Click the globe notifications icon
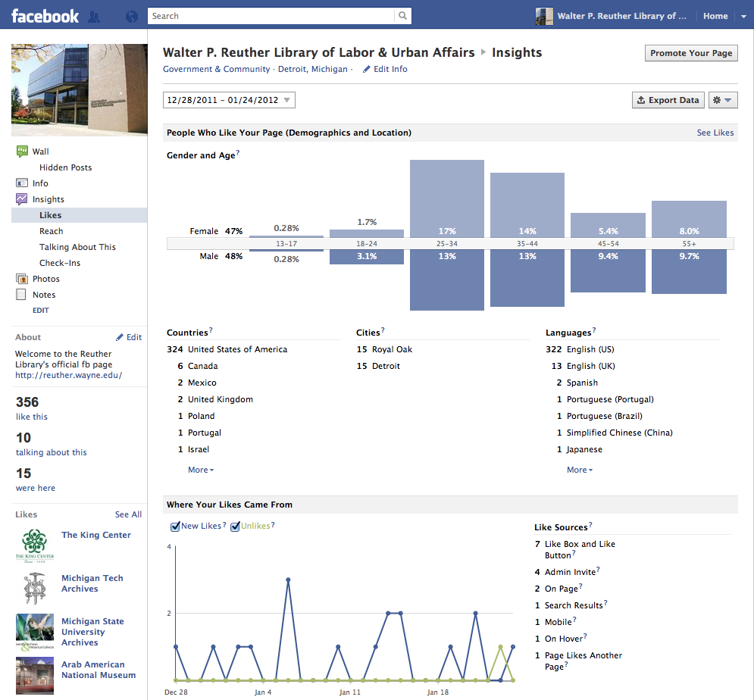The height and width of the screenshot is (700, 754). [131, 16]
